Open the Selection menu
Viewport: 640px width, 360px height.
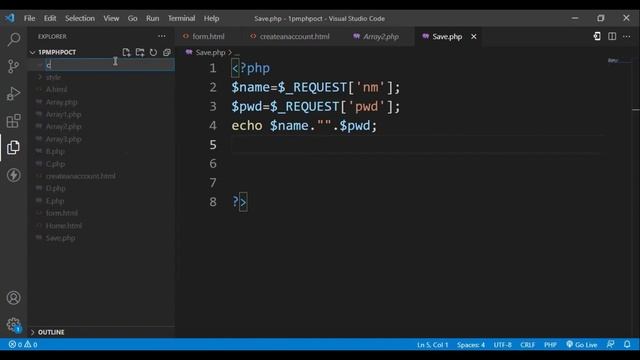tap(80, 18)
